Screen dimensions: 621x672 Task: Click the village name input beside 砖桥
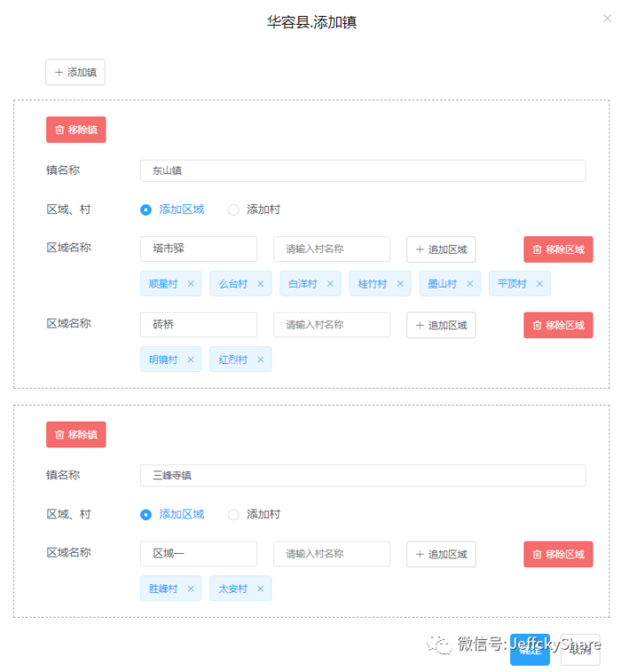pos(332,325)
